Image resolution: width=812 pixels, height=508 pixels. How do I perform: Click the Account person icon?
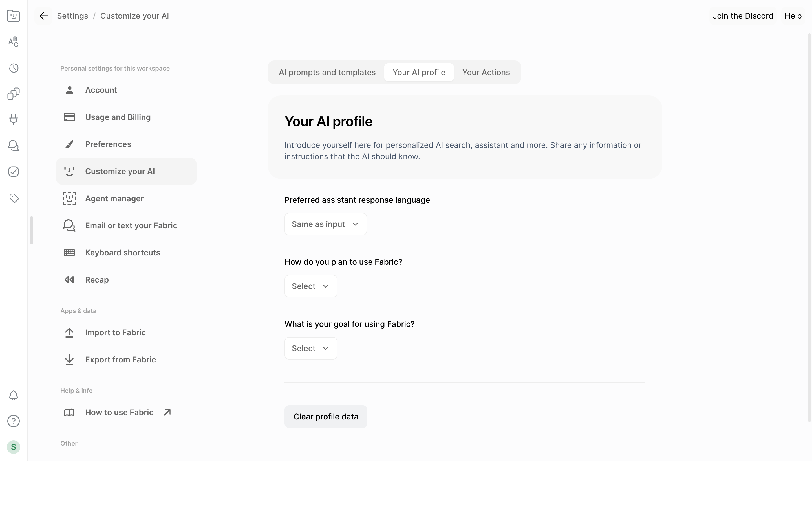[69, 90]
